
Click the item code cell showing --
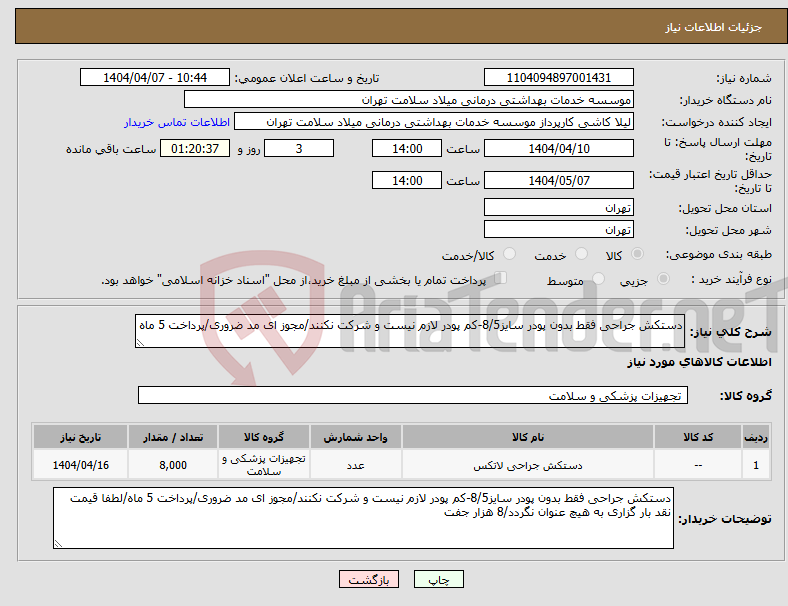tap(698, 465)
